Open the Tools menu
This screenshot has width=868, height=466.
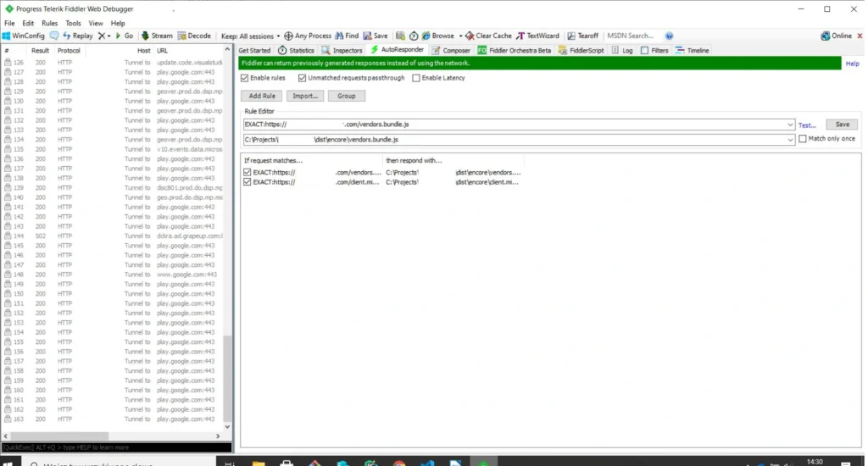click(x=73, y=23)
